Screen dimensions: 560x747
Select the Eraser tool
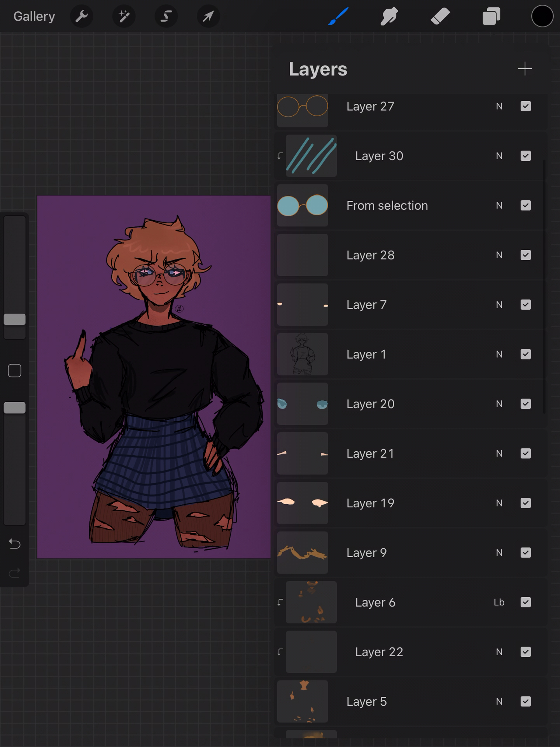(440, 16)
